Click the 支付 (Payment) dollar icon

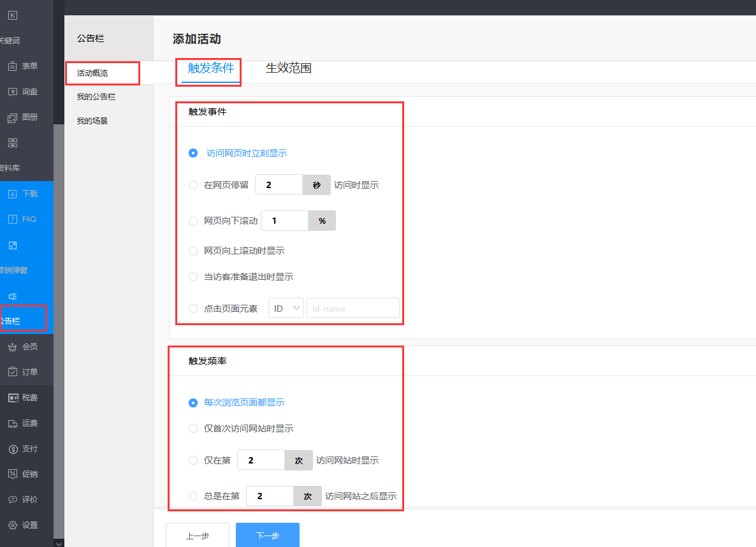click(x=13, y=449)
